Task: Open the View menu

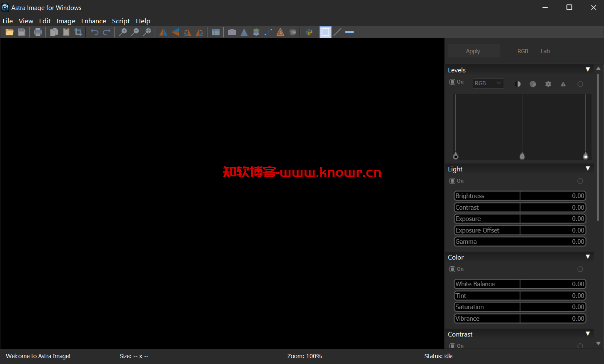Action: (26, 21)
